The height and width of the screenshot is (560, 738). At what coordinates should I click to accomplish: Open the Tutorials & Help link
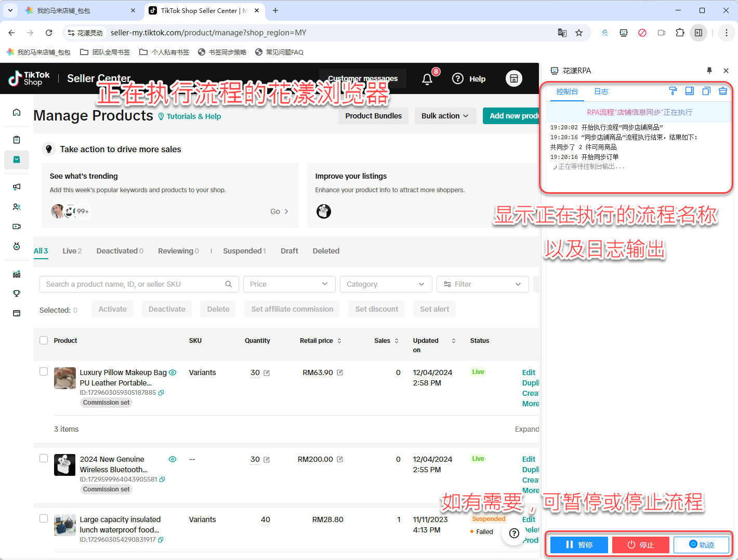190,116
